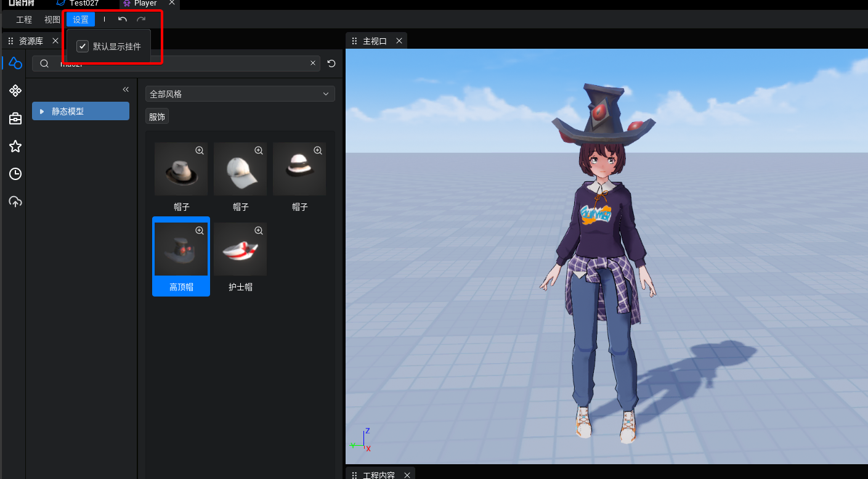Open the 视图 menu
The width and height of the screenshot is (868, 479).
[x=52, y=20]
